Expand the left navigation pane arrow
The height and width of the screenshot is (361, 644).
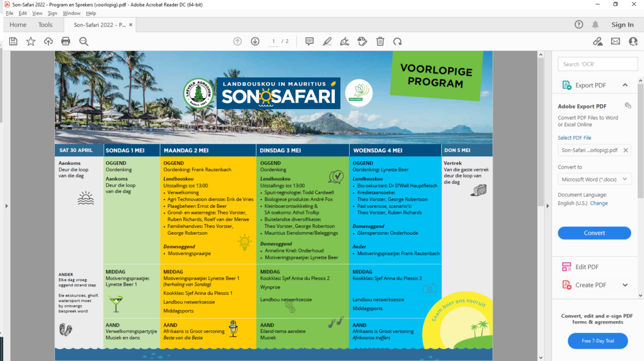click(x=5, y=206)
